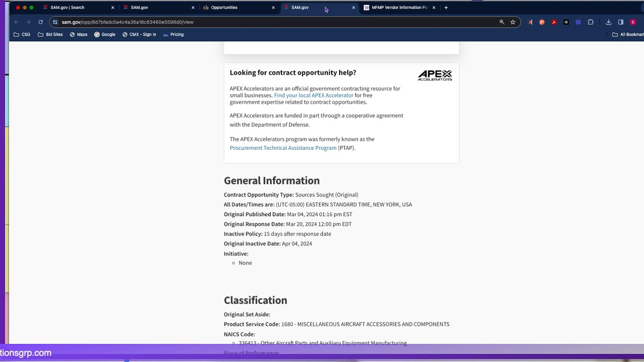
Task: Click the browser forward arrow
Action: (x=28, y=22)
